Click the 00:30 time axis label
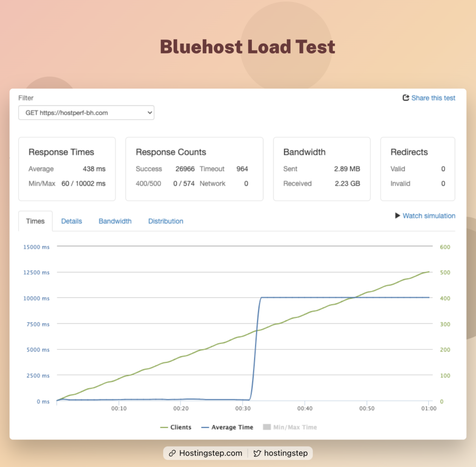The width and height of the screenshot is (476, 467). coord(243,408)
